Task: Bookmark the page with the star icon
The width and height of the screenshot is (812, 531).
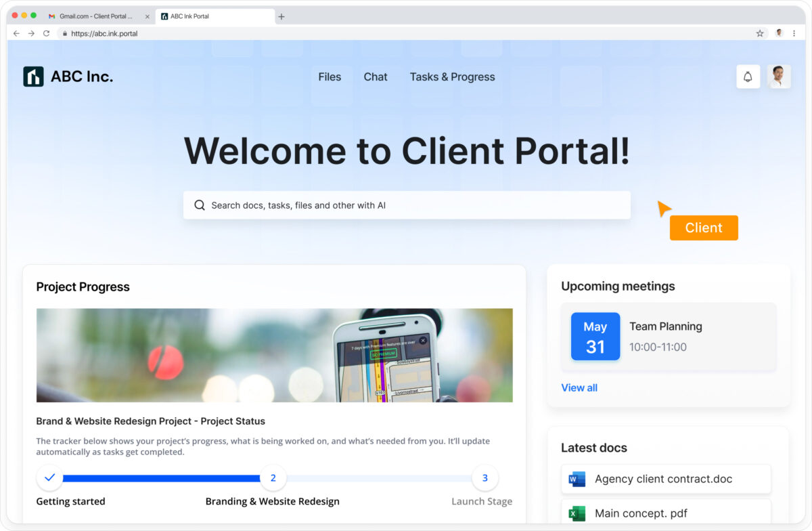Action: [x=759, y=33]
